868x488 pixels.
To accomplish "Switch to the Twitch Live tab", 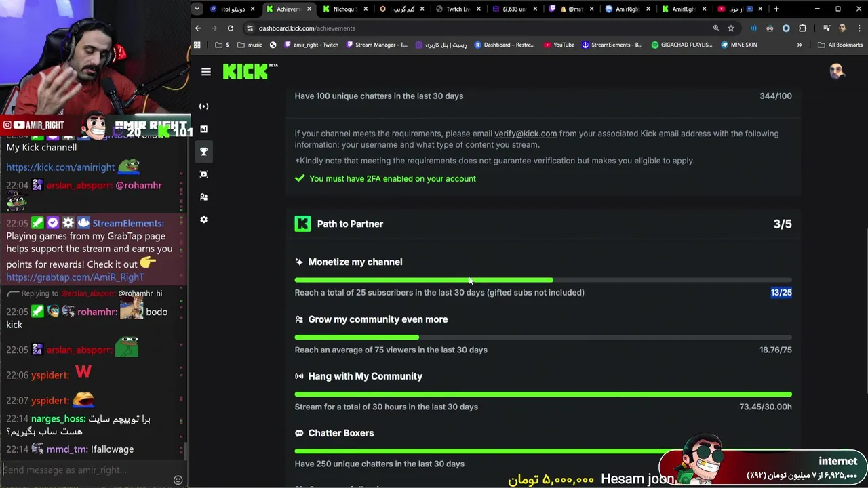I will [458, 9].
